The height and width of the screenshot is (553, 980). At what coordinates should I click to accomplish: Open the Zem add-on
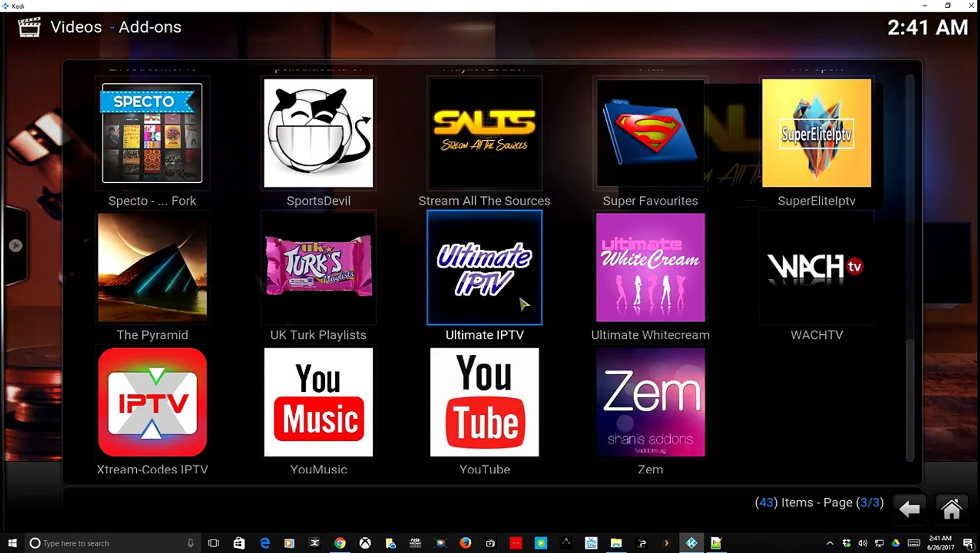tap(650, 402)
